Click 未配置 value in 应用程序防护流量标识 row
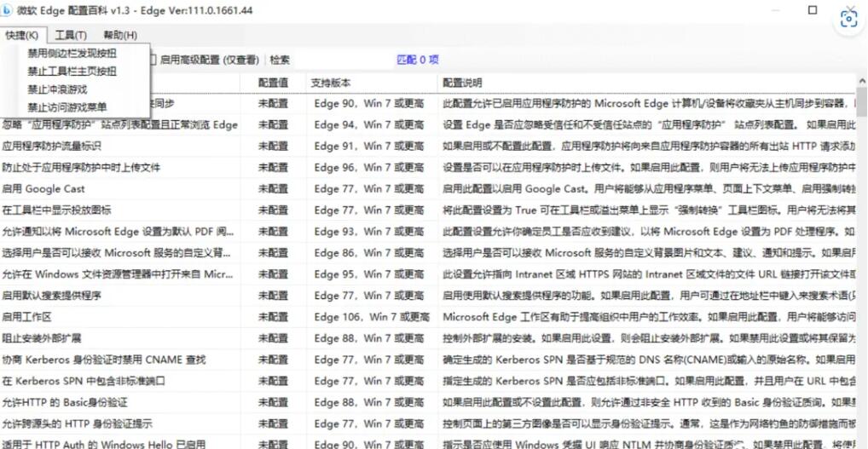The height and width of the screenshot is (449, 868). (273, 147)
